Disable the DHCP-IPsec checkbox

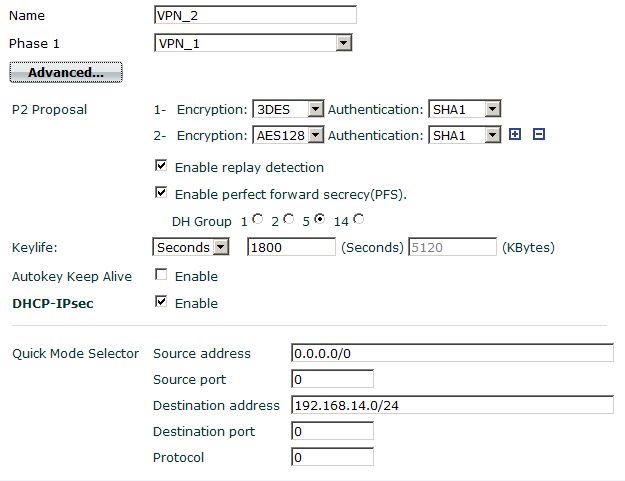pos(161,302)
